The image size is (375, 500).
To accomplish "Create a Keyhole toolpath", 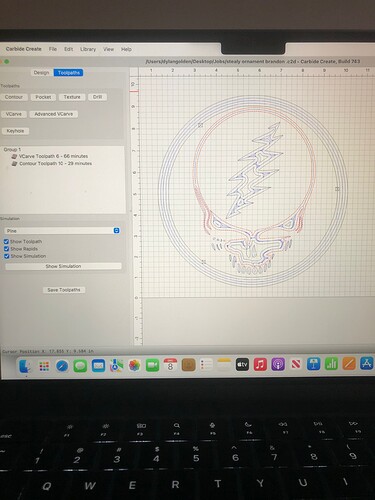I will pos(15,131).
